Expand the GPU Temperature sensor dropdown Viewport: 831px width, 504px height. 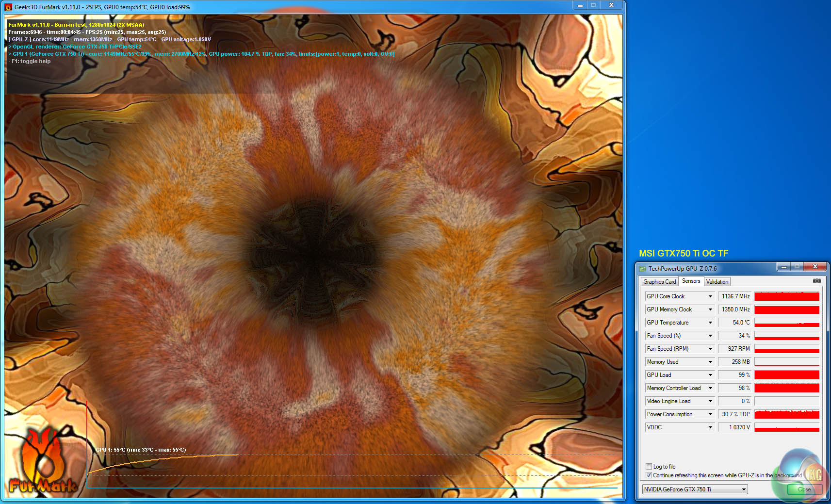click(710, 323)
